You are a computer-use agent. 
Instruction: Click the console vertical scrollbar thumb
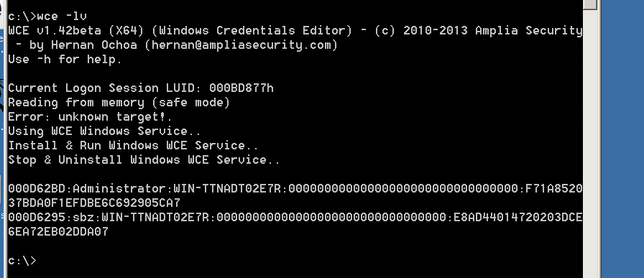(x=590, y=4)
